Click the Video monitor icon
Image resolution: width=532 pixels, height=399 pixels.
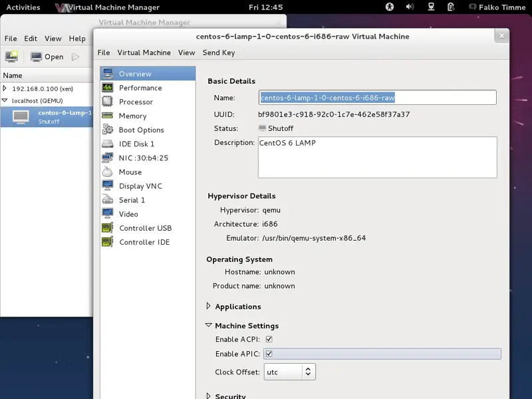(108, 213)
